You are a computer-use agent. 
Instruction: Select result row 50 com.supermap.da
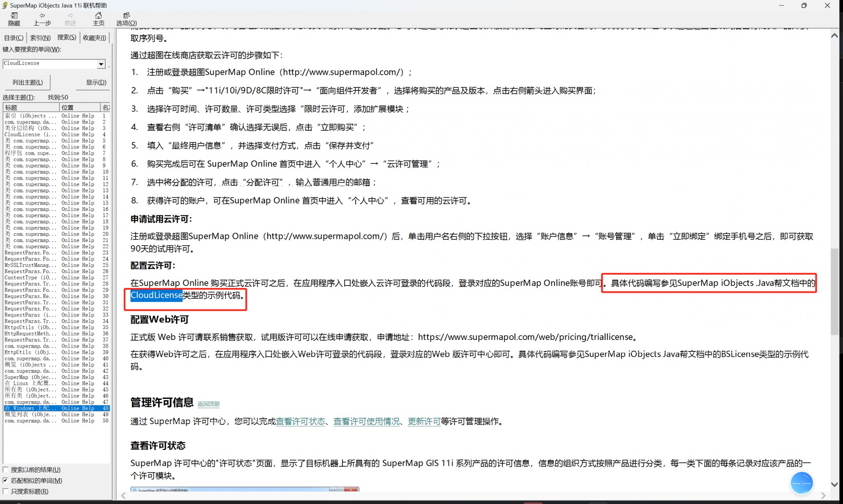coord(57,421)
